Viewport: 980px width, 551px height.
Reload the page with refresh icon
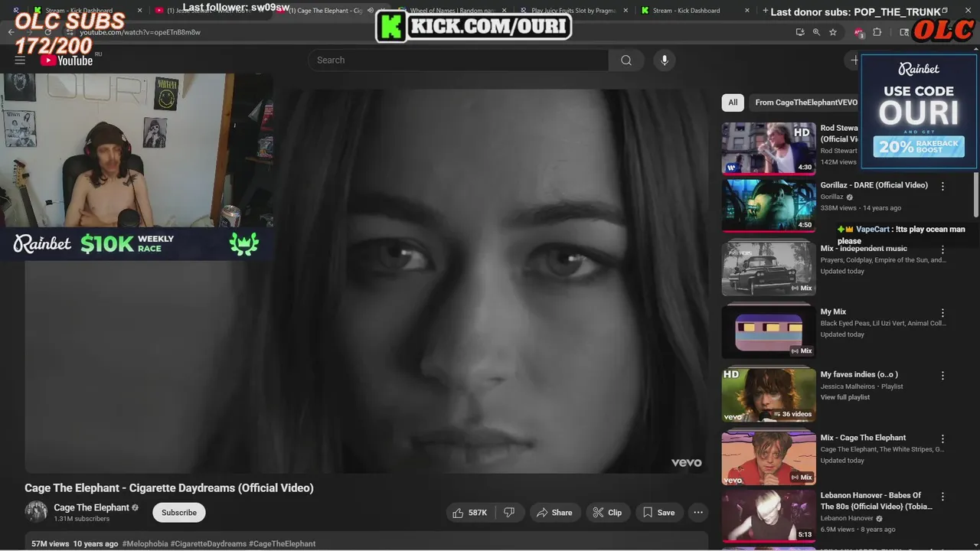(48, 32)
